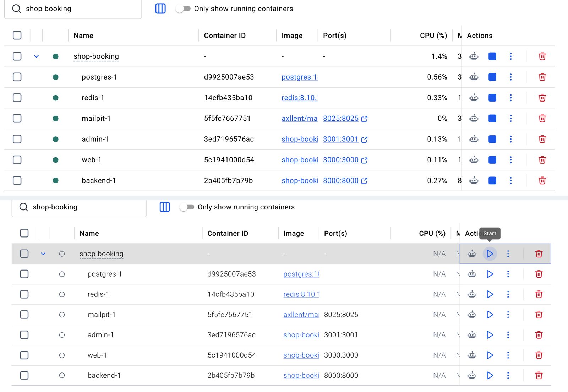Focus the lower shop-booking search field
The width and height of the screenshot is (568, 392).
click(x=79, y=207)
